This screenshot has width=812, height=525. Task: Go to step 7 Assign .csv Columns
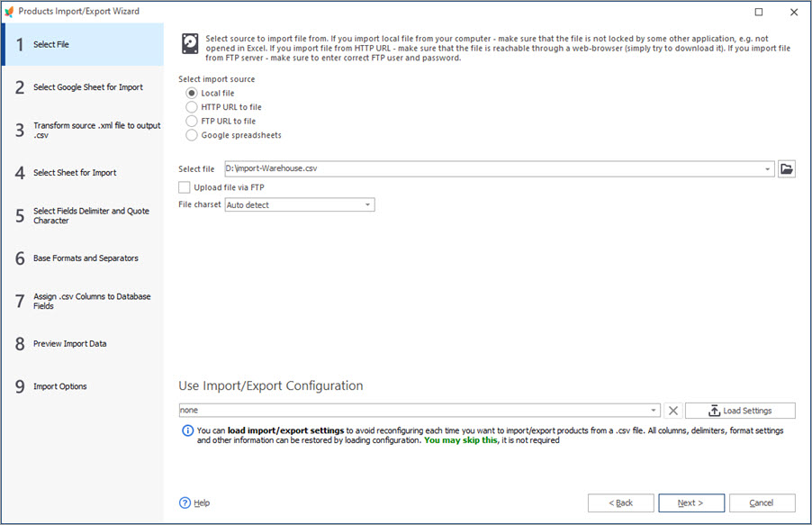coord(83,301)
